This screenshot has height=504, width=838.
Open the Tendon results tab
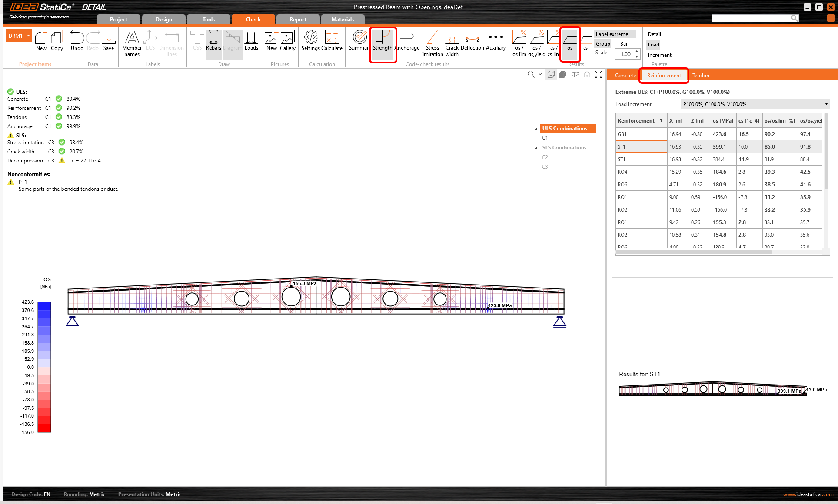tap(701, 76)
